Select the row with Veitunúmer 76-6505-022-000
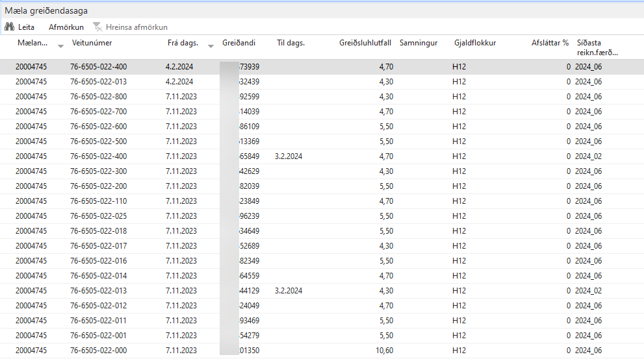This screenshot has width=644, height=359. (99, 351)
